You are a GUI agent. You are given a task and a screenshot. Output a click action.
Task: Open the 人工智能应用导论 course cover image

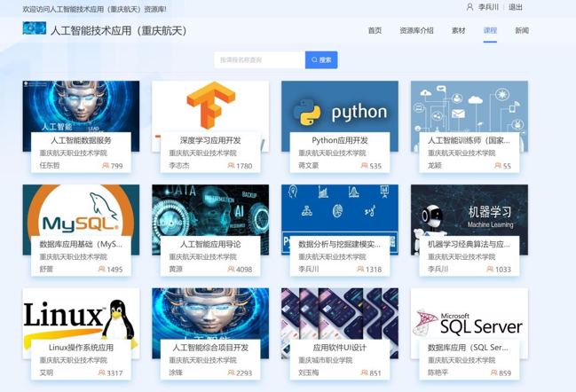[x=210, y=210]
